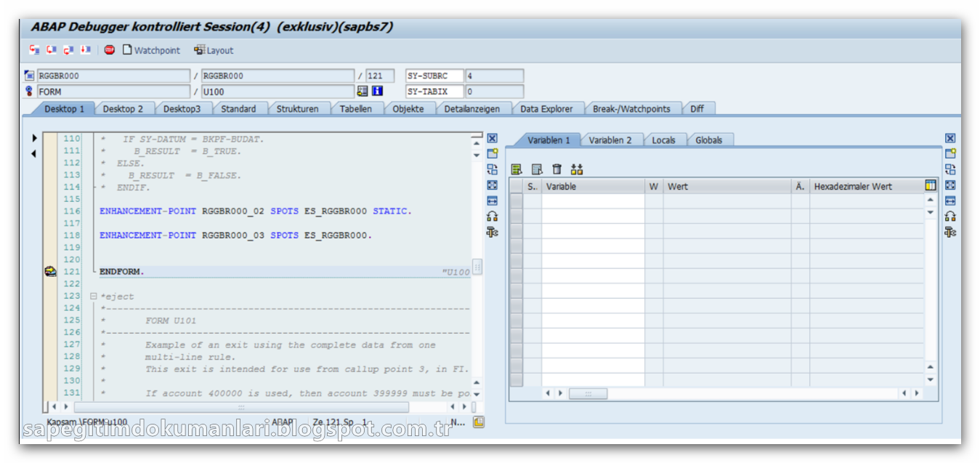Click the Services headset icon beside source pane
Image resolution: width=980 pixels, height=463 pixels.
[492, 216]
